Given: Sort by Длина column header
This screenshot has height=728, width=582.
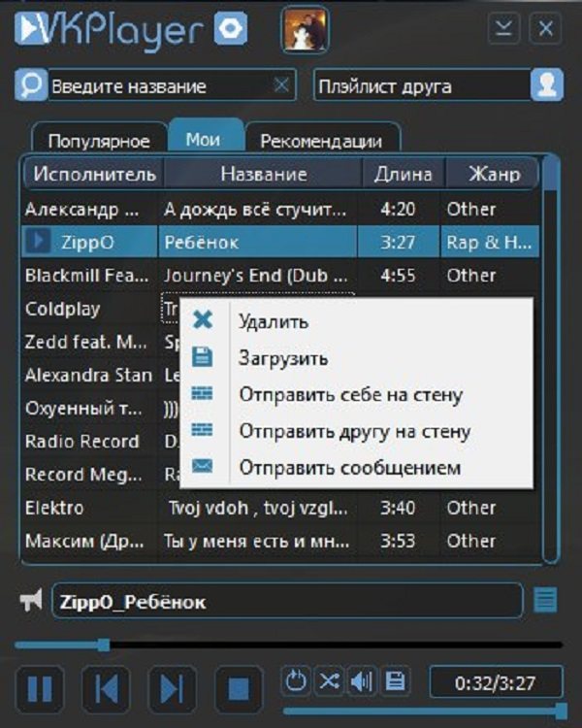Looking at the screenshot, I should pyautogui.click(x=403, y=174).
